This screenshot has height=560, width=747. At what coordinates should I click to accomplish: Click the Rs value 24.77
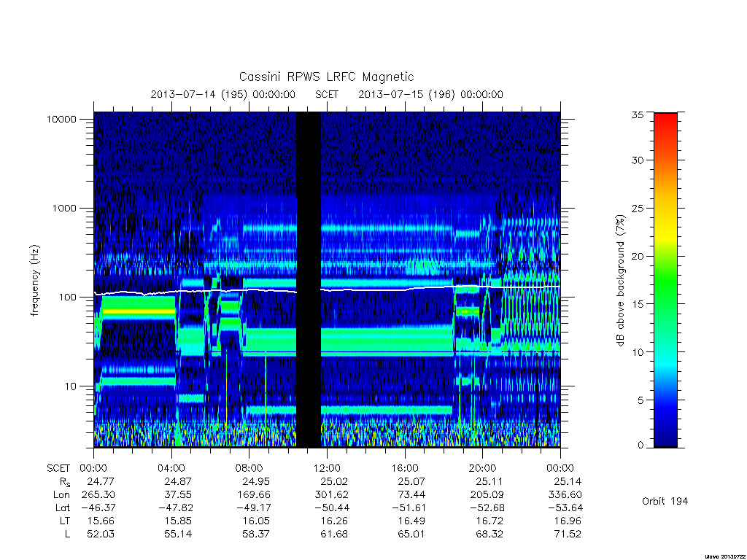[101, 481]
